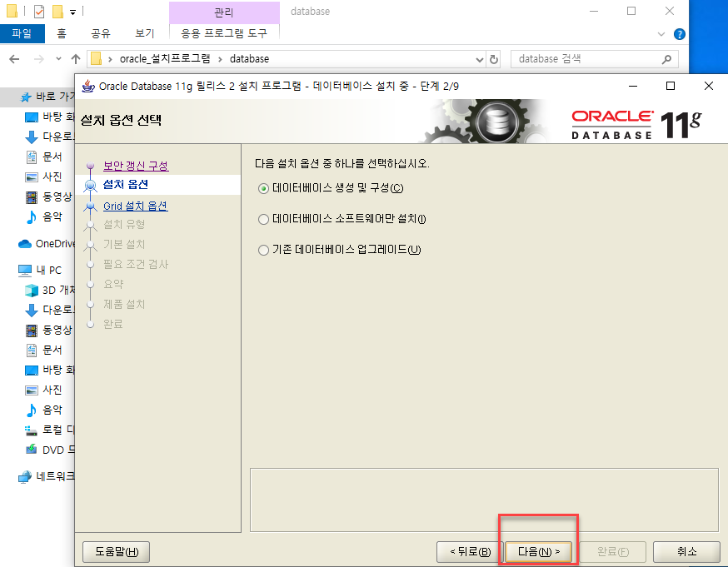Open the 보안 갱신 구성 step link

point(136,166)
